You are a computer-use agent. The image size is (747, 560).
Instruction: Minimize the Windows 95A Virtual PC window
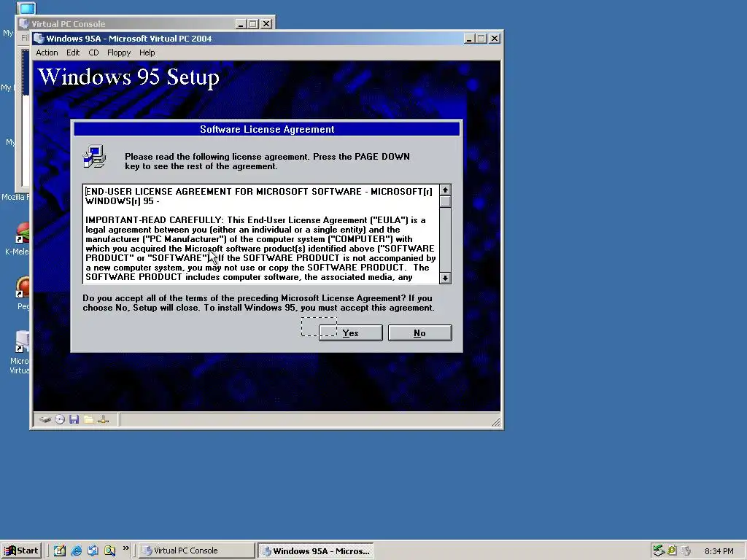[x=469, y=39]
